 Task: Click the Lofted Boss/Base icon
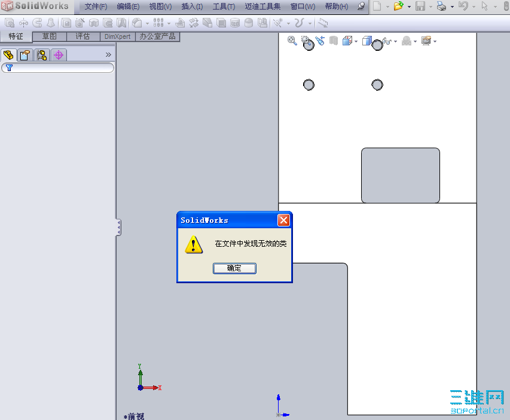pyautogui.click(x=51, y=23)
